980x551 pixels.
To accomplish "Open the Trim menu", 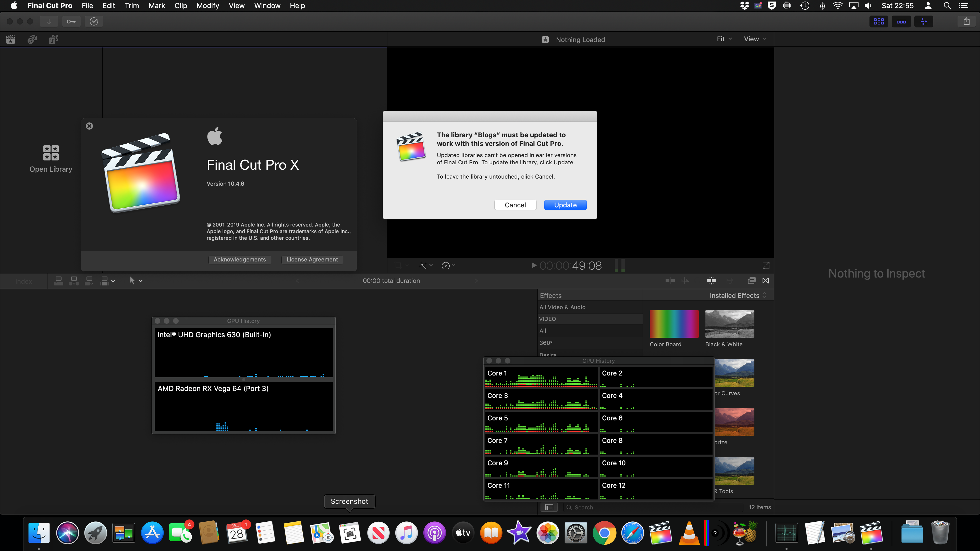I will pyautogui.click(x=132, y=6).
